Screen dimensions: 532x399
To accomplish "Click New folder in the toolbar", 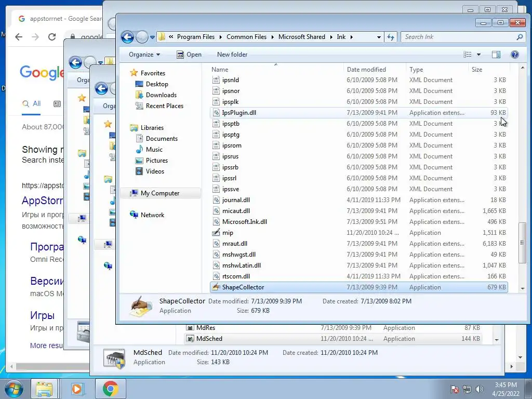I will pos(232,55).
